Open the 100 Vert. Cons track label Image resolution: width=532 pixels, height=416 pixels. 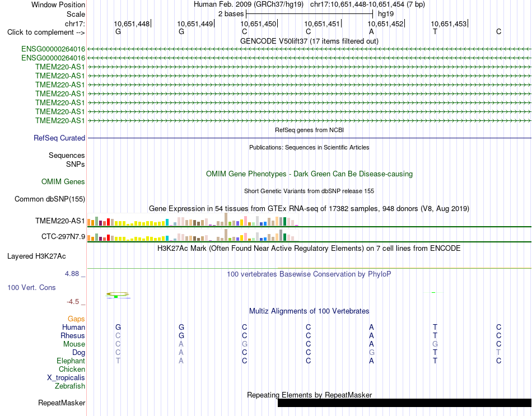31,287
